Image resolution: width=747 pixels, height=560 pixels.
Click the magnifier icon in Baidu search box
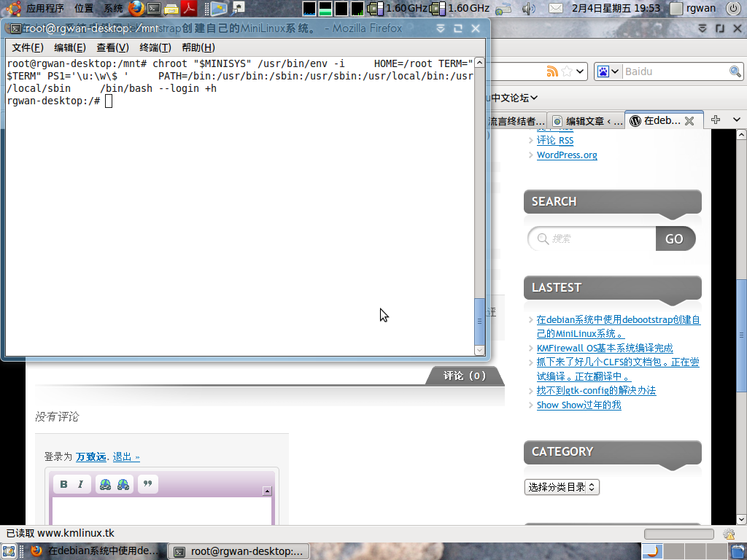point(735,71)
